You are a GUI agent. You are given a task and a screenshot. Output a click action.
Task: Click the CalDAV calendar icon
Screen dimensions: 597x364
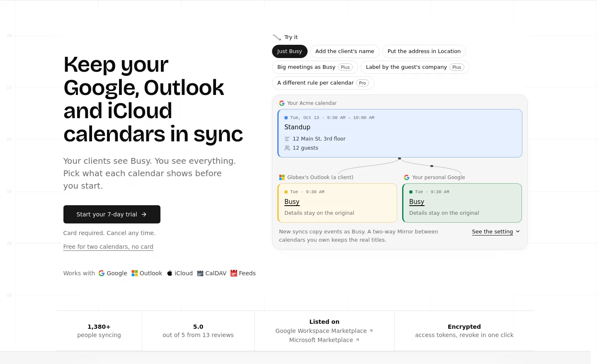pyautogui.click(x=200, y=273)
